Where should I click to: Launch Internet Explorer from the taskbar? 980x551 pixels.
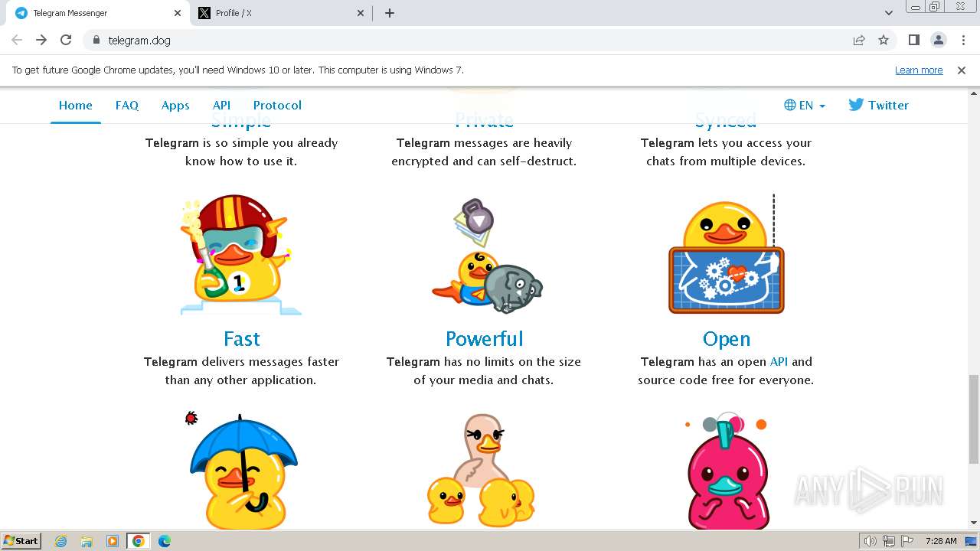[60, 541]
